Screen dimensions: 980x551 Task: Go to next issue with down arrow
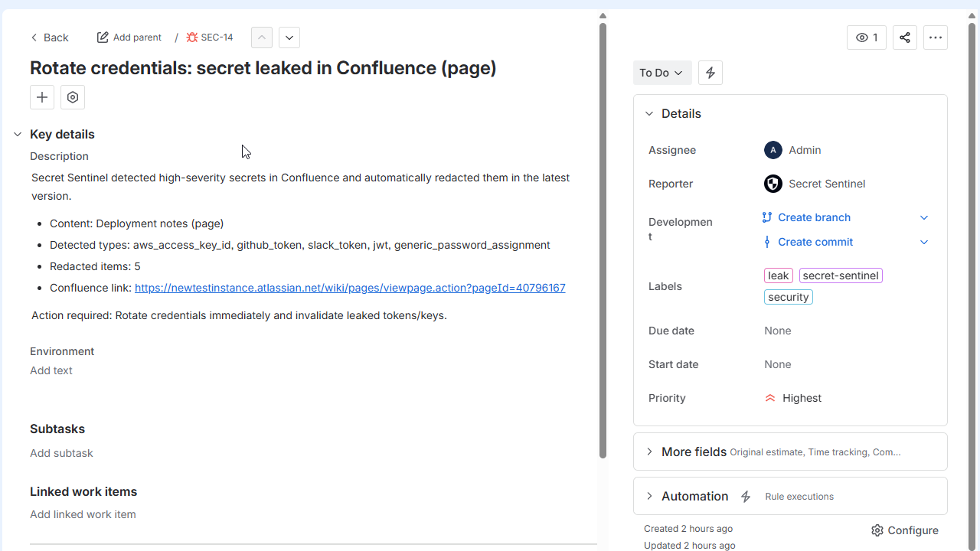(289, 37)
